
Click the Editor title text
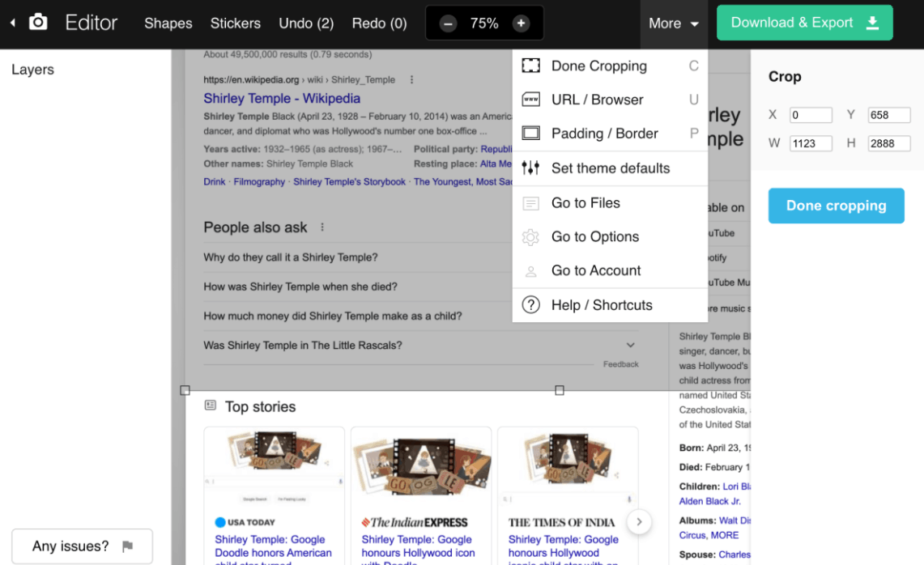click(x=92, y=23)
